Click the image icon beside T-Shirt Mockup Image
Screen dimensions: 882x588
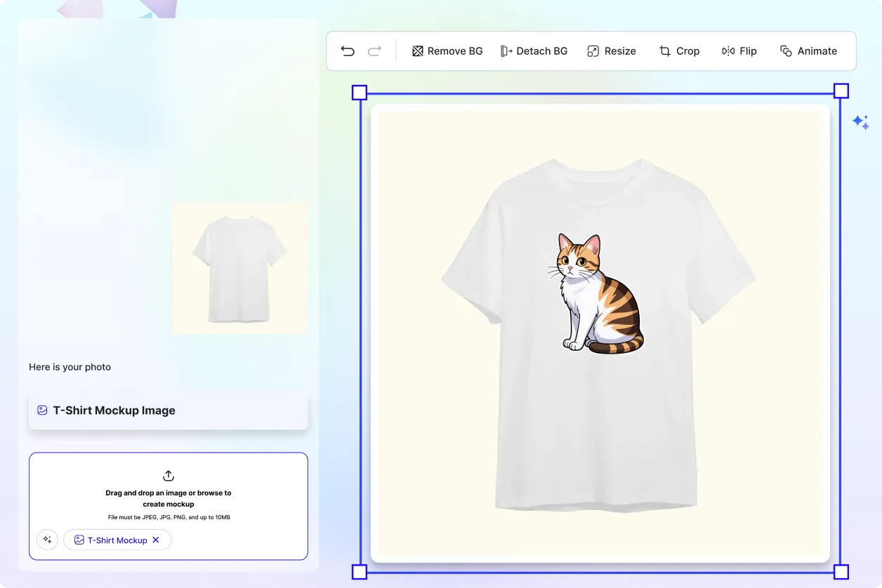[42, 410]
